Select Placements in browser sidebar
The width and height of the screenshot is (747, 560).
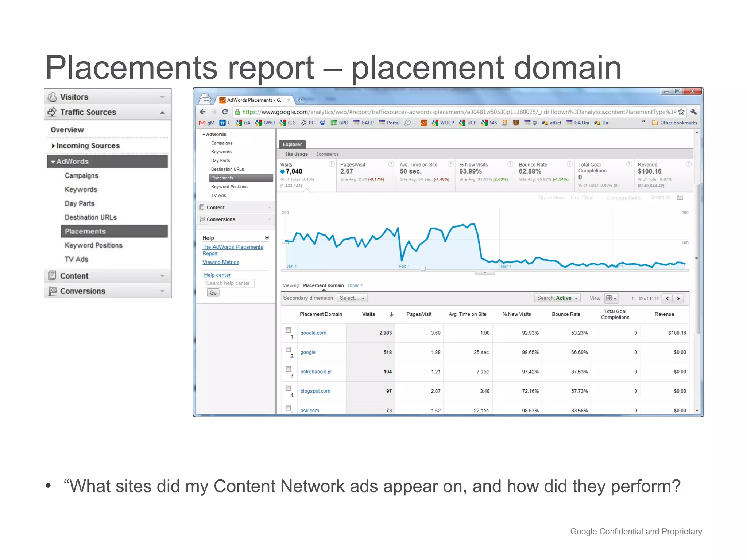coord(241,178)
